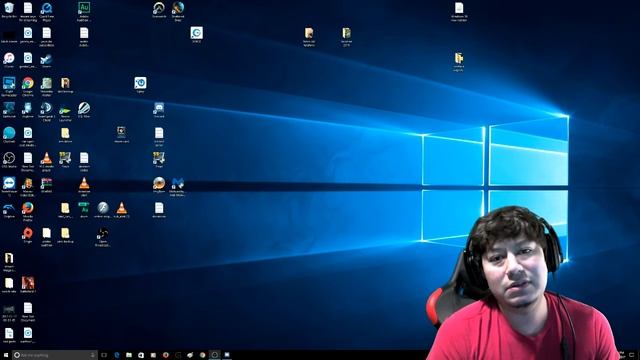The width and height of the screenshot is (640, 360).
Task: Launch the TeamViewer desktop shortcut
Action: (x=9, y=186)
